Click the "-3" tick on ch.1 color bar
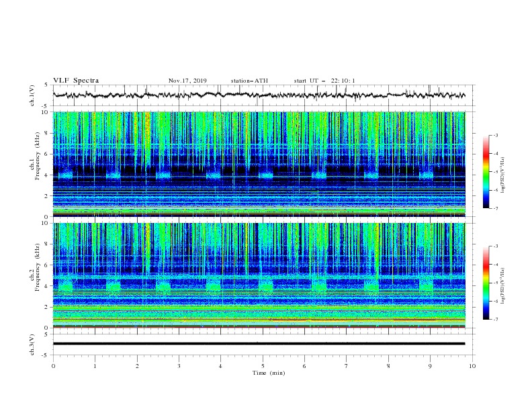The height and width of the screenshot is (411, 532). click(x=495, y=135)
